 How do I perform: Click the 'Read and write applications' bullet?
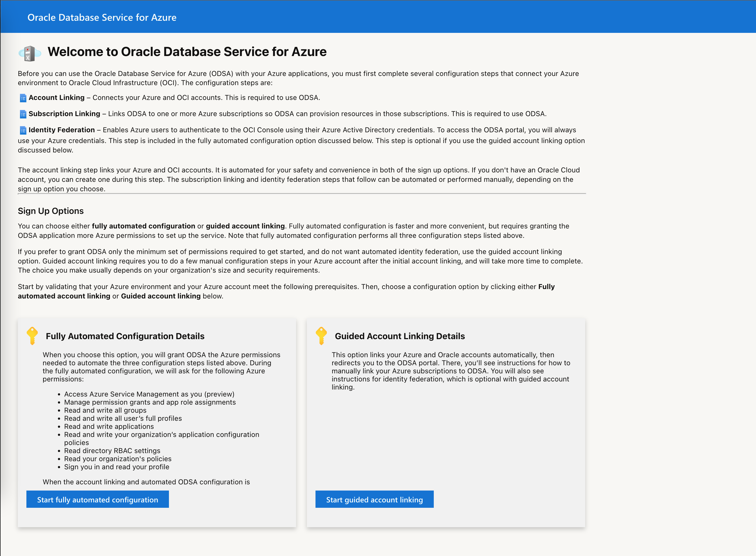(x=109, y=426)
